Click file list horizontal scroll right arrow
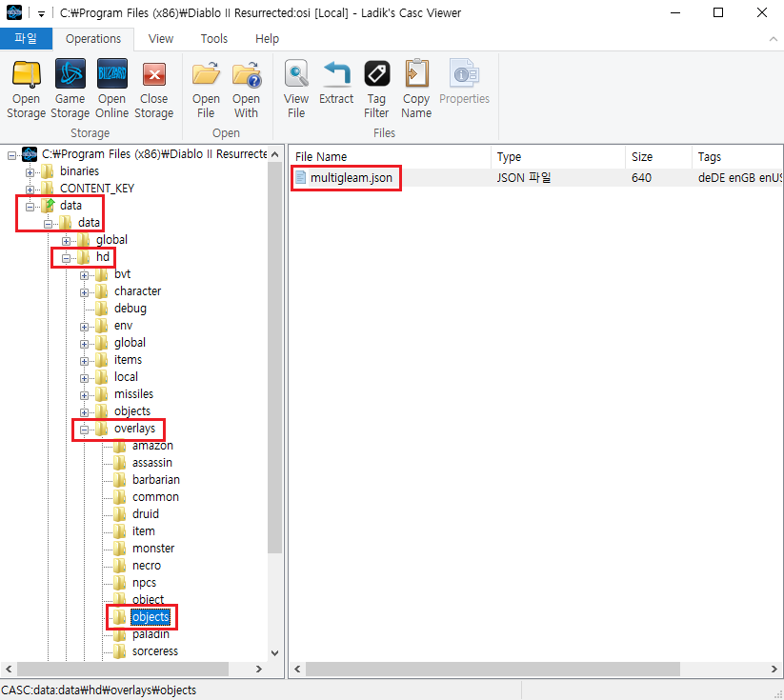Screen dimensions: 784x700 (774, 669)
